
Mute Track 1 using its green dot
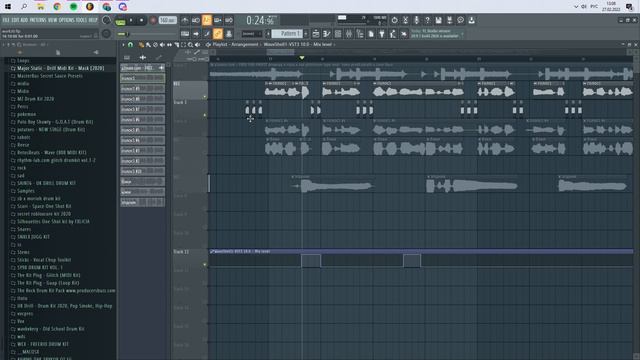click(205, 115)
